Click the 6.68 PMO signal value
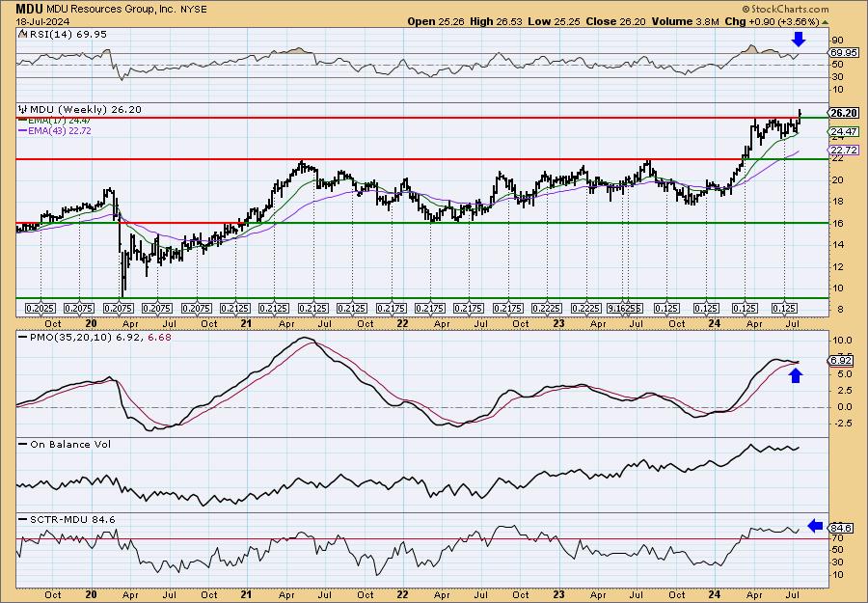Viewport: 868px width, 603px height. coord(159,337)
